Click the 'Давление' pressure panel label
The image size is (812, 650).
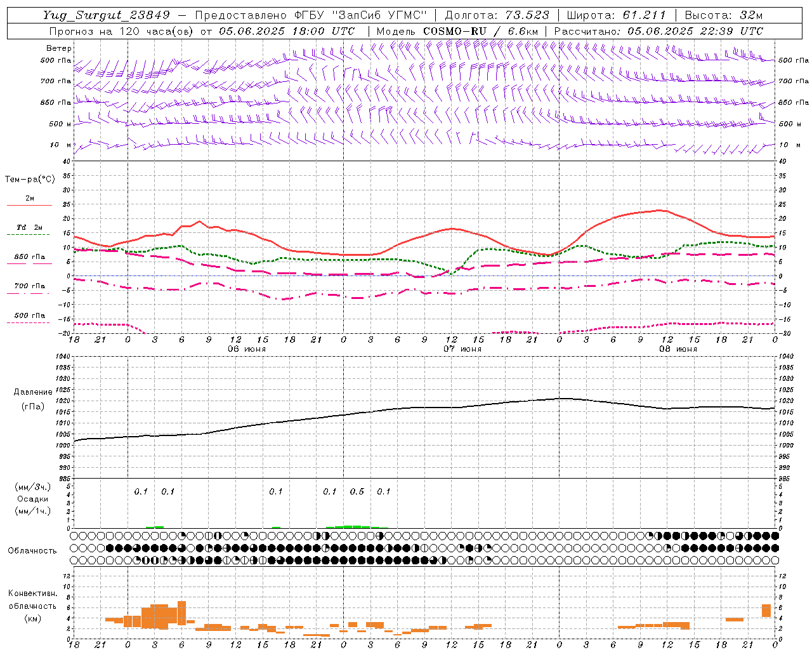point(33,392)
